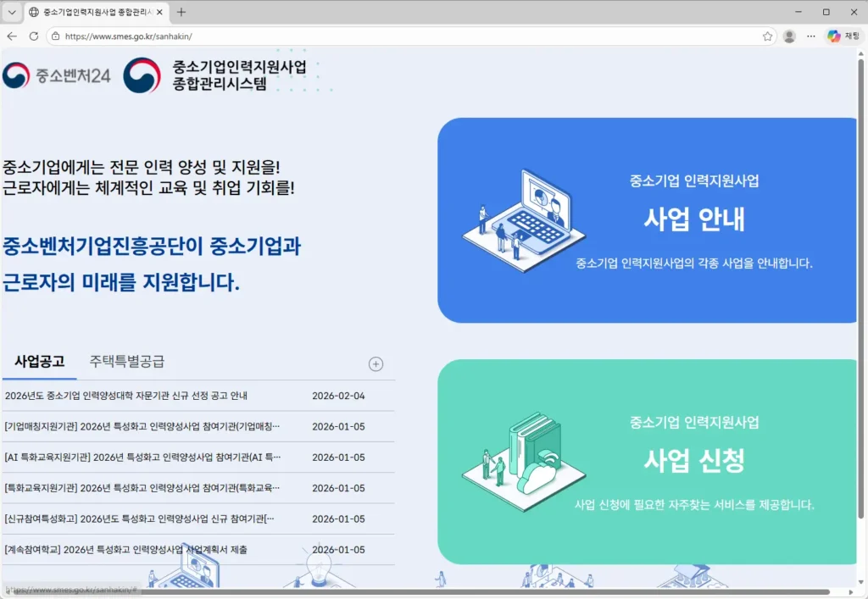Click the browser refresh icon
Screen dimensions: 868x599
[34, 36]
